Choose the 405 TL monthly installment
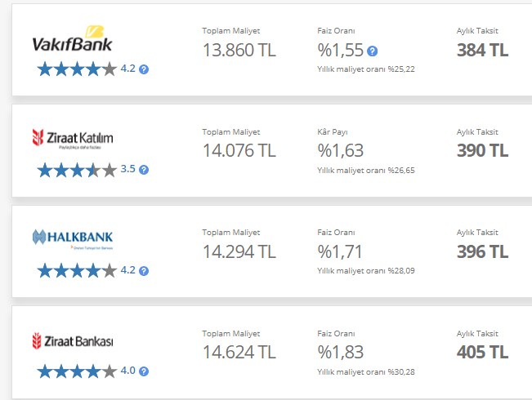This screenshot has height=400, width=532. [482, 352]
